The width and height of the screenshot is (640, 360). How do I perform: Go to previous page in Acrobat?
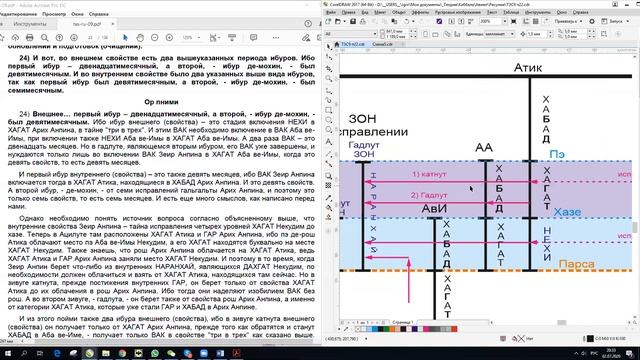point(59,38)
